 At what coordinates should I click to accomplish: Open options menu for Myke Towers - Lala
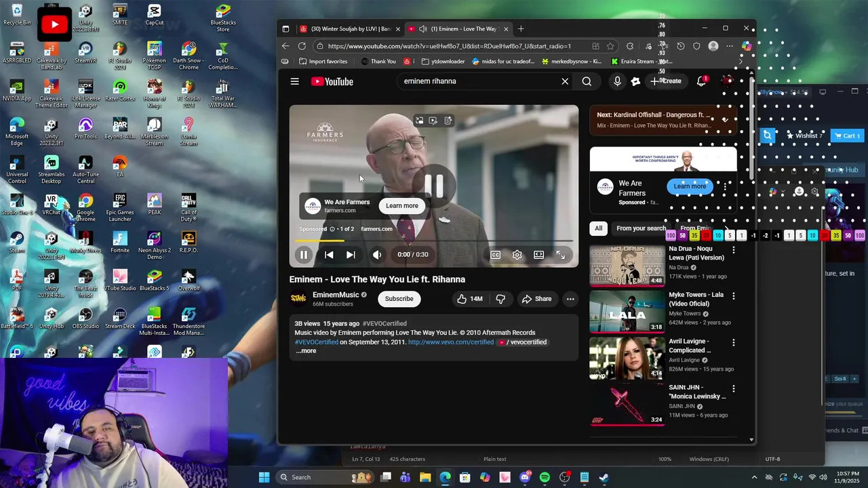733,296
